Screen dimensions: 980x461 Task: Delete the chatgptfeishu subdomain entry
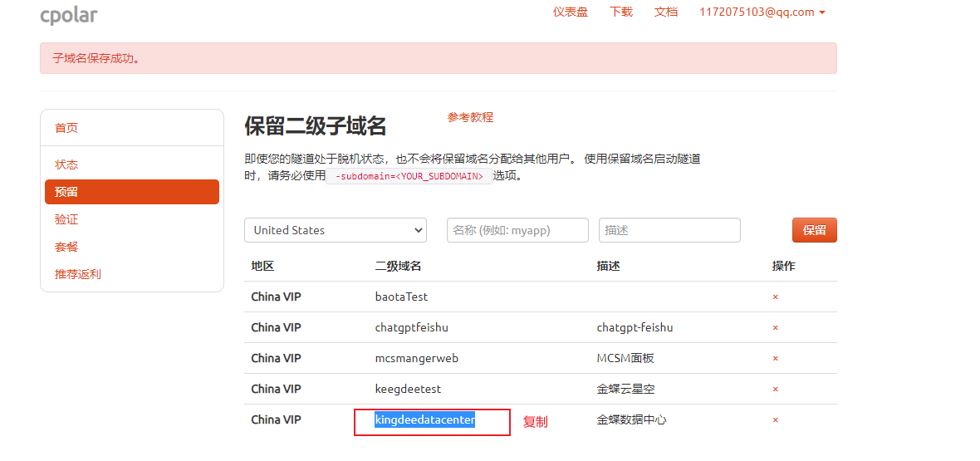775,327
